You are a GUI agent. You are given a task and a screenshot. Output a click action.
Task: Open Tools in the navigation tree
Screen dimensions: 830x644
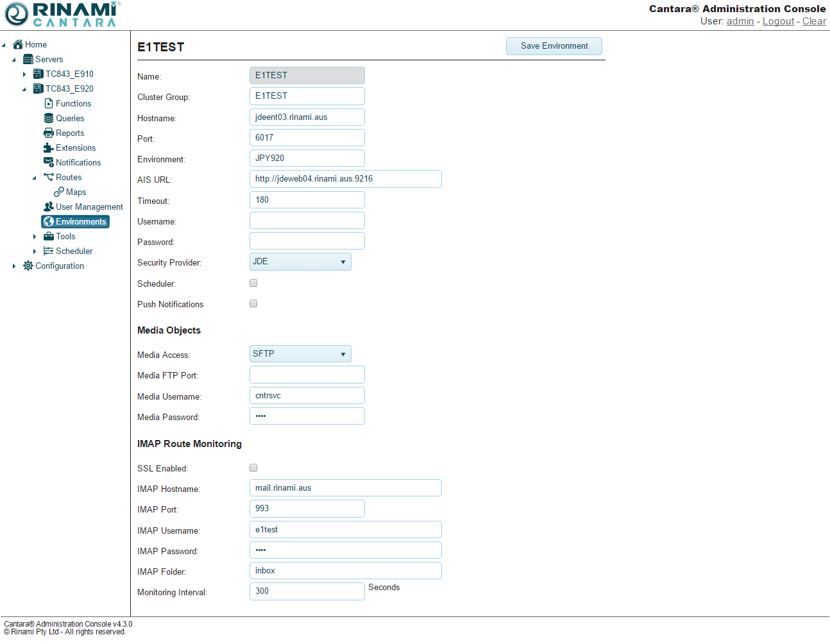(x=65, y=236)
